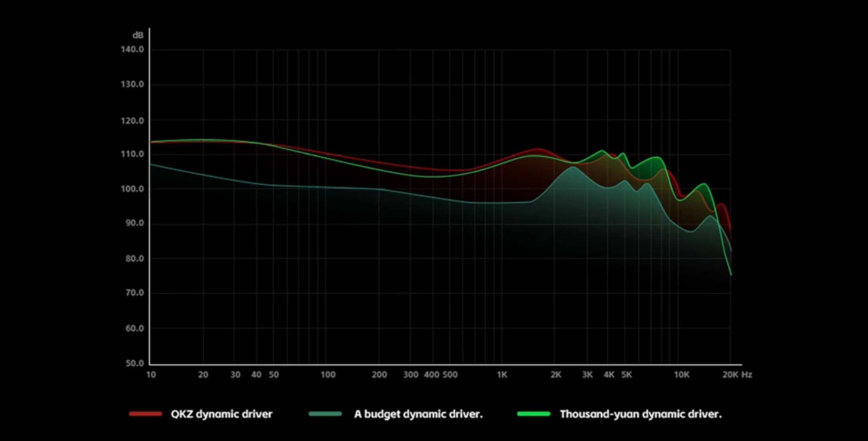Click the 'Hz' axis unit label
The width and height of the screenshot is (868, 441).
pyautogui.click(x=747, y=375)
